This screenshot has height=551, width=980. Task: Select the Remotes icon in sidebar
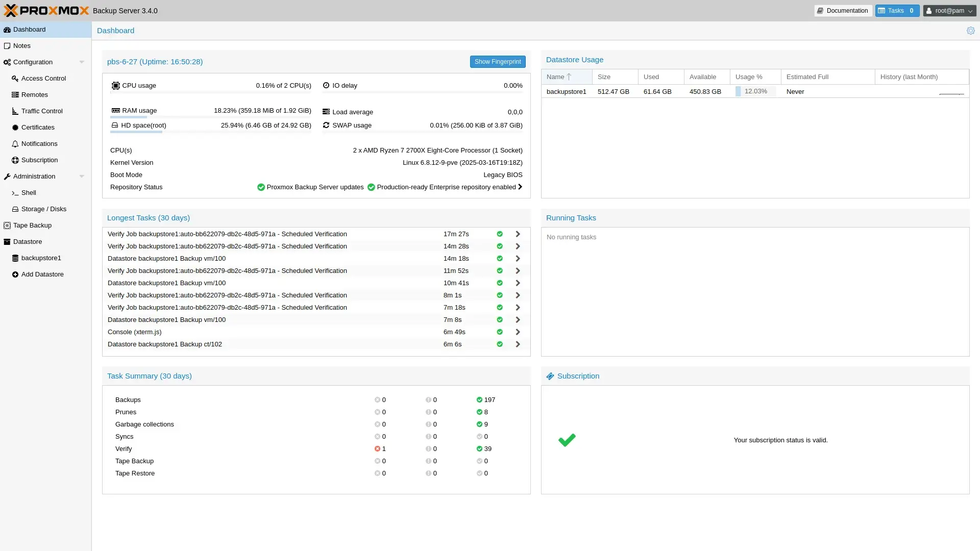[x=15, y=94]
